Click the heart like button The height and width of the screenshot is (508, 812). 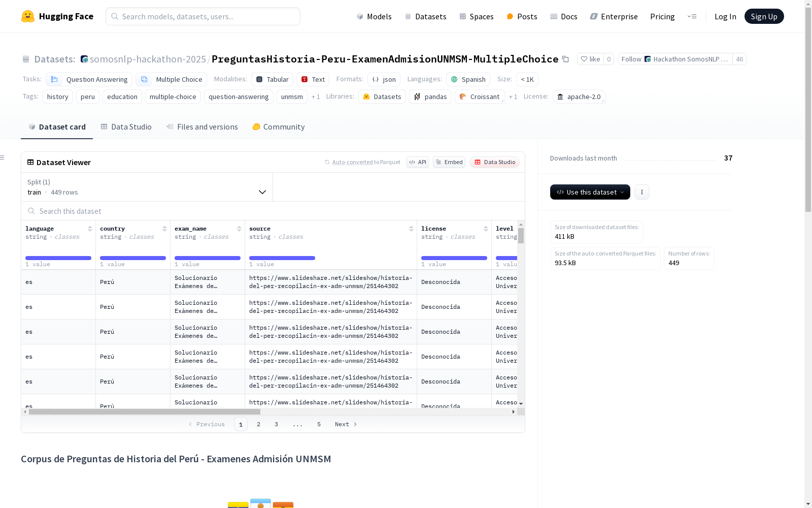point(590,59)
